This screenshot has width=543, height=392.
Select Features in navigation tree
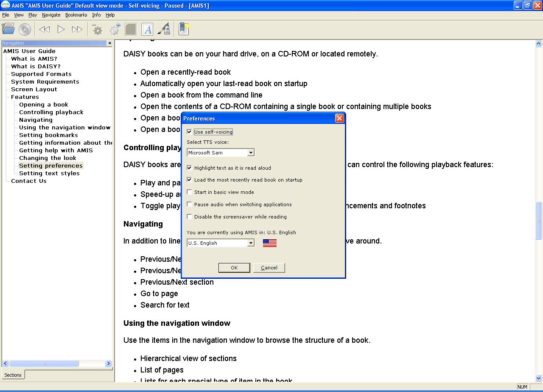pos(25,97)
